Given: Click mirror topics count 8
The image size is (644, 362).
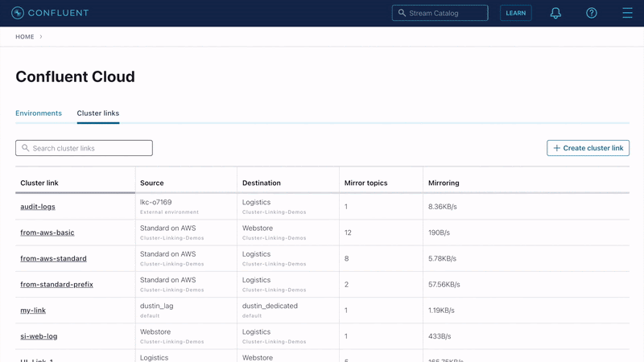Looking at the screenshot, I should tap(347, 258).
